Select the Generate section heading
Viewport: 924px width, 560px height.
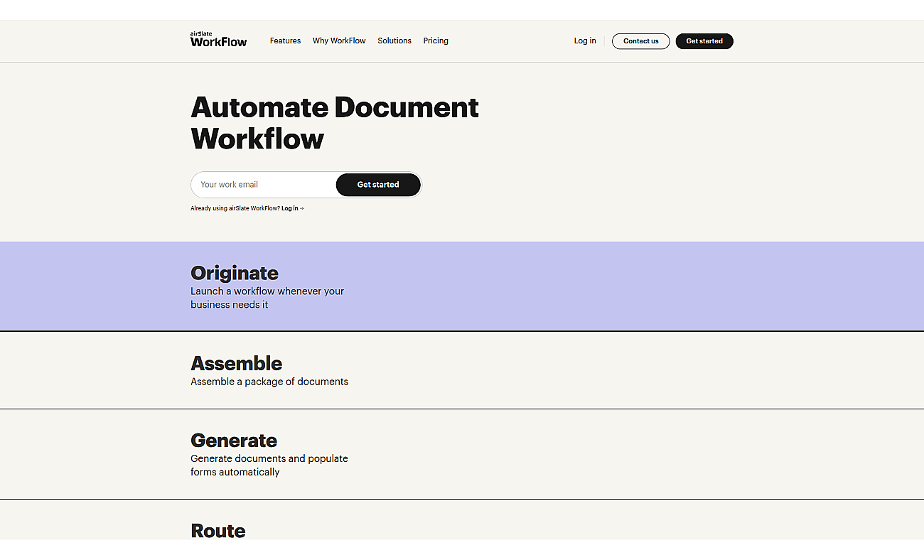click(234, 441)
